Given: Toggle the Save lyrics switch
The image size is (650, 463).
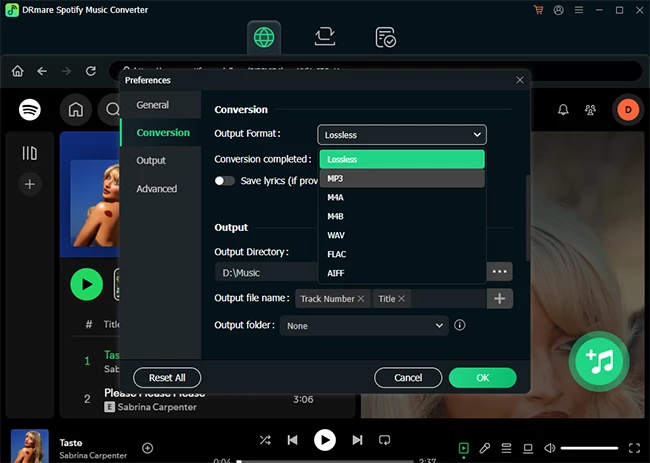Looking at the screenshot, I should tap(224, 180).
